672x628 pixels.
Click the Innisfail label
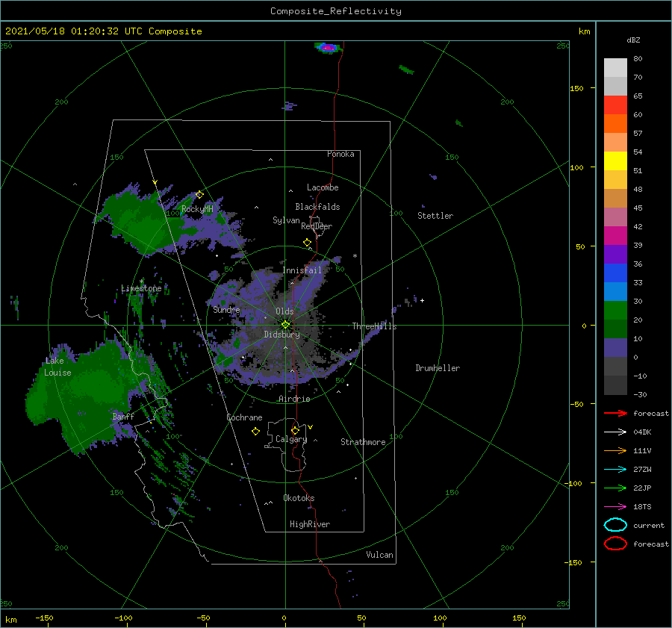click(x=302, y=270)
